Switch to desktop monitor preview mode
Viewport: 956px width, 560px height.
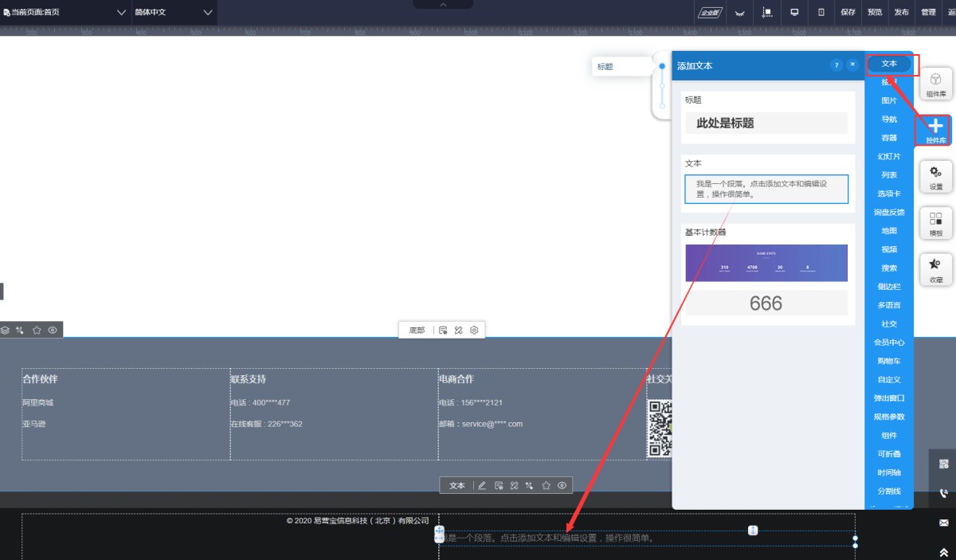(x=794, y=12)
